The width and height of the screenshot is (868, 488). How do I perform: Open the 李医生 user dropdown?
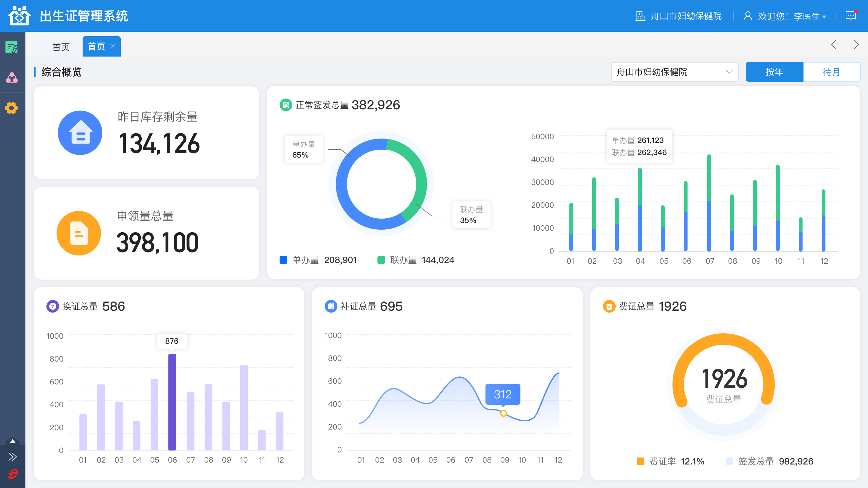(x=810, y=16)
